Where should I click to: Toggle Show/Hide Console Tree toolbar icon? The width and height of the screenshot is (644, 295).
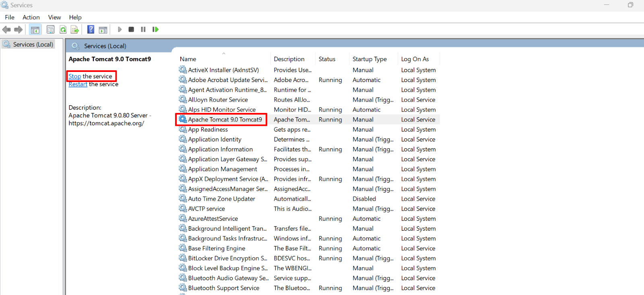35,29
